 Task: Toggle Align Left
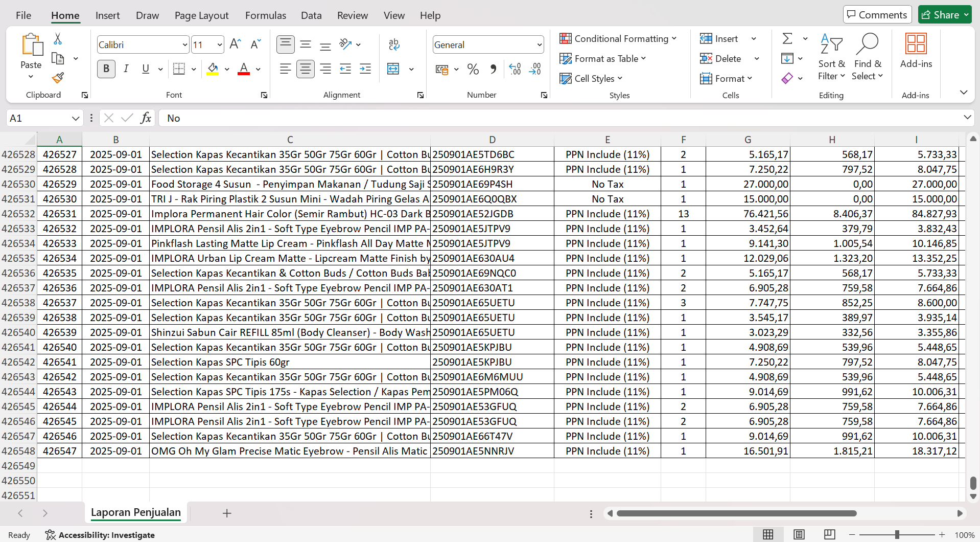pos(286,69)
